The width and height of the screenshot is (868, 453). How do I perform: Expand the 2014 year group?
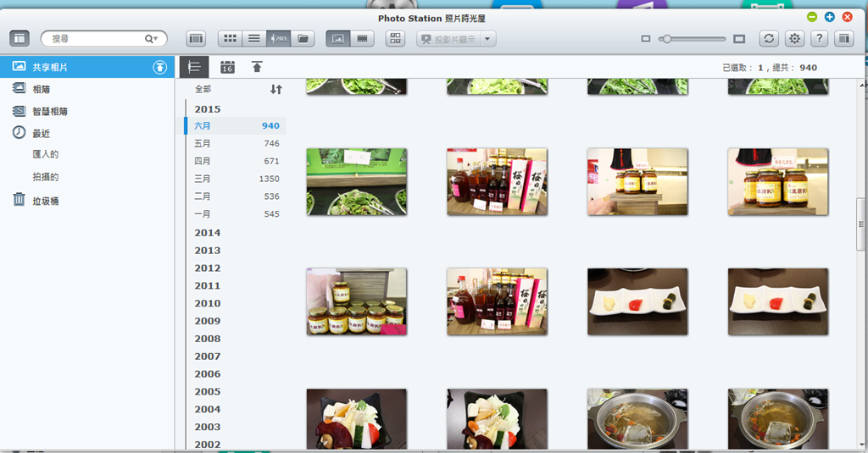208,233
